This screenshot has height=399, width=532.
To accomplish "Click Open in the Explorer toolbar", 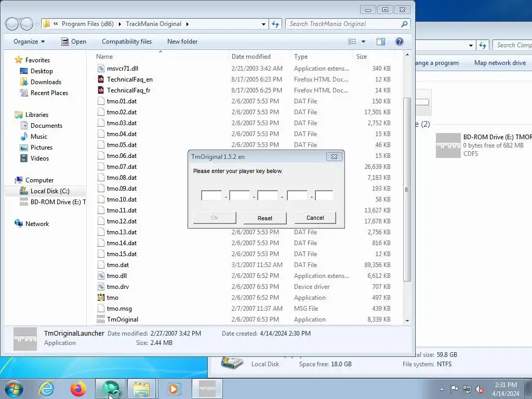I will click(x=74, y=42).
